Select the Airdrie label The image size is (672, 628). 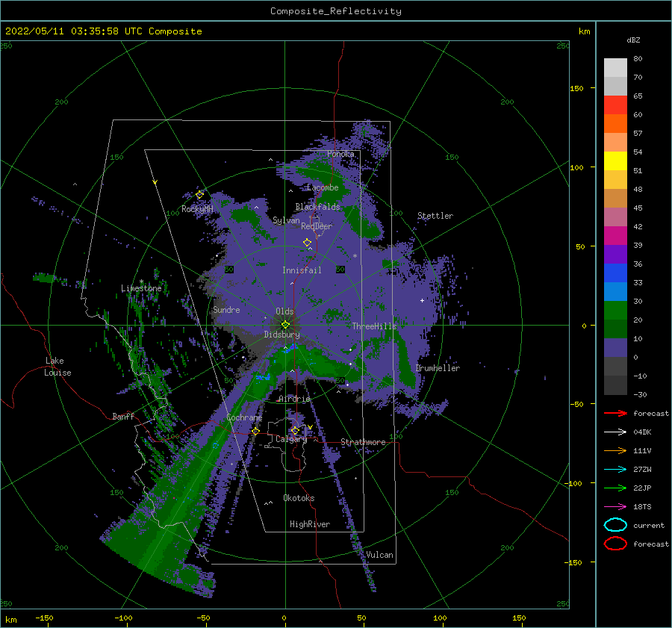pos(294,399)
